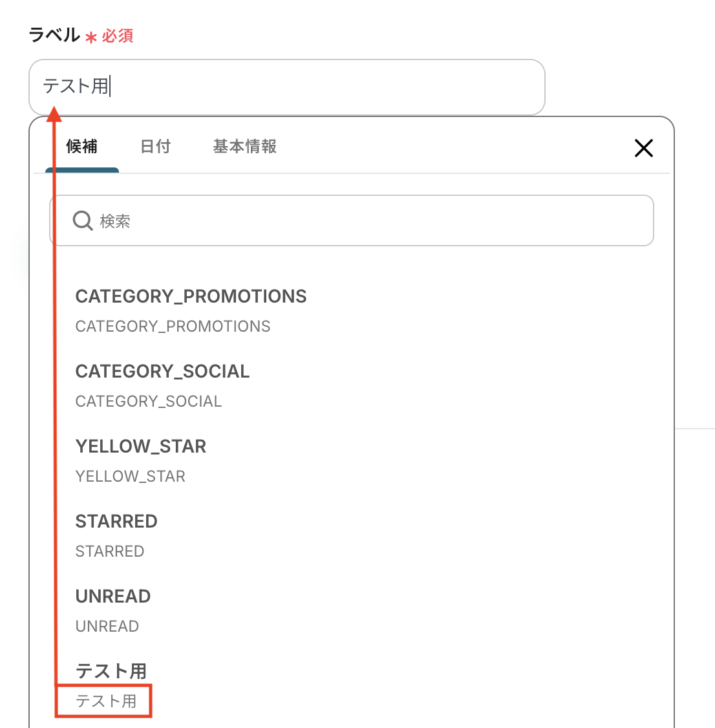Select the 基本情報 tab

(x=244, y=147)
